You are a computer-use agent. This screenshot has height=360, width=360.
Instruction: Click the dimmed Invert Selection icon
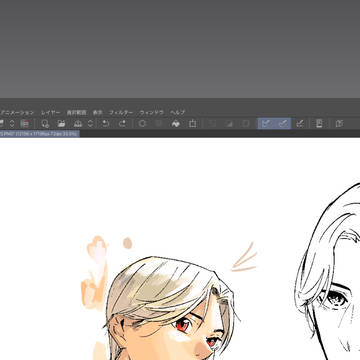(229, 124)
